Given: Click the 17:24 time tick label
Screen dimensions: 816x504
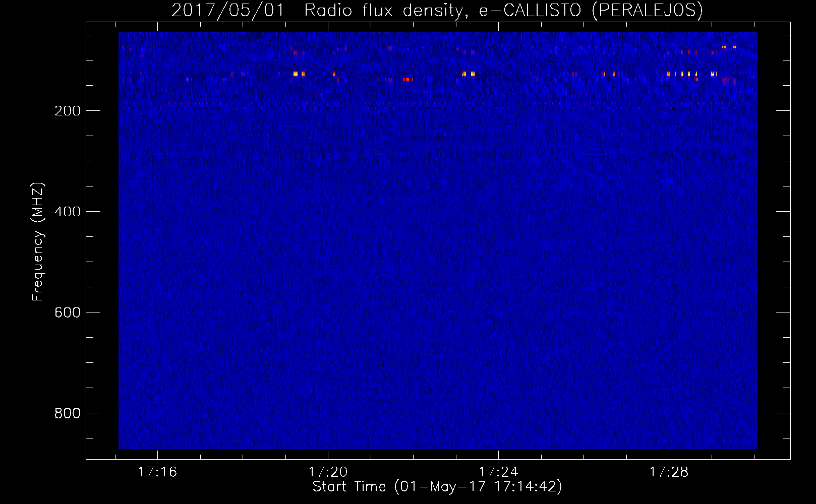Looking at the screenshot, I should coord(498,472).
